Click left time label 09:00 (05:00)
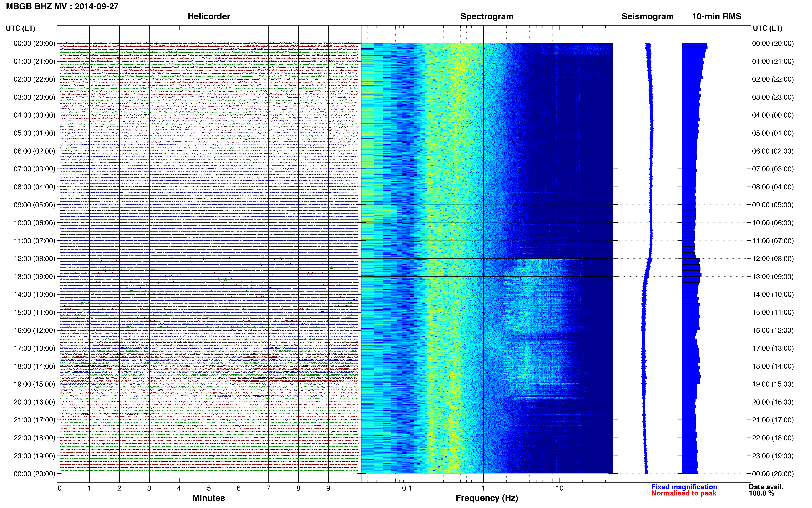This screenshot has height=508, width=812. click(x=34, y=205)
